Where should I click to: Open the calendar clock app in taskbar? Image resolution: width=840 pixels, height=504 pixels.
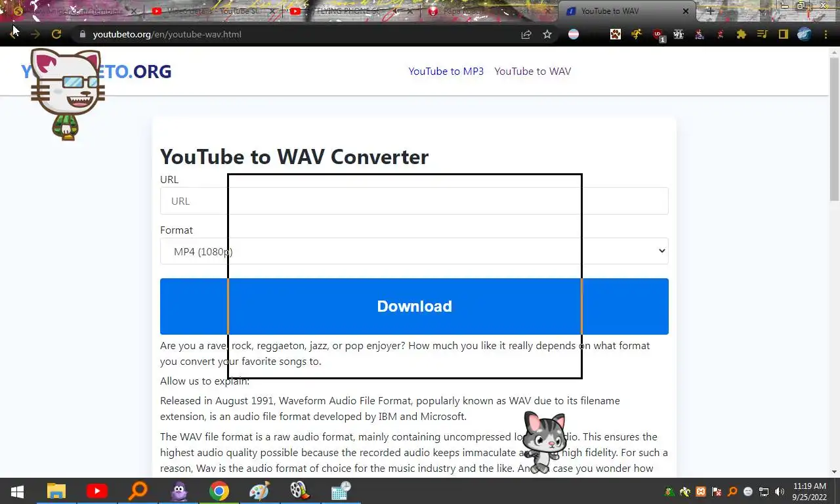pos(341,491)
